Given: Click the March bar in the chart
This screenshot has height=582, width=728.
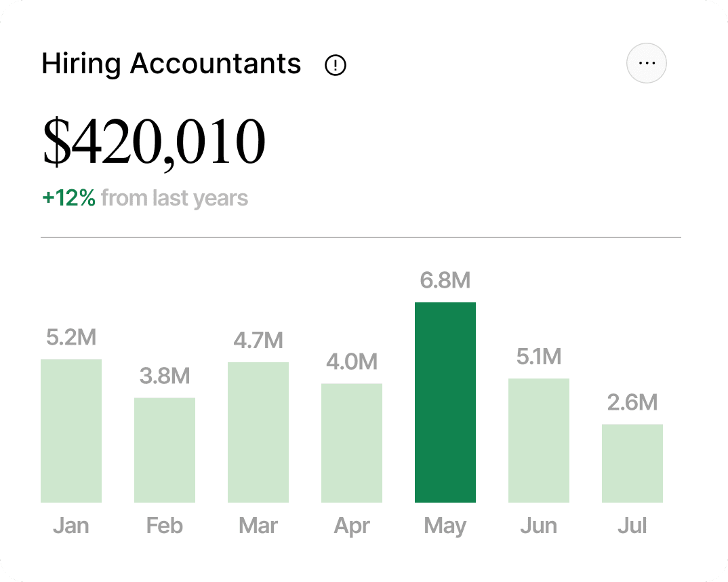Looking at the screenshot, I should click(258, 432).
